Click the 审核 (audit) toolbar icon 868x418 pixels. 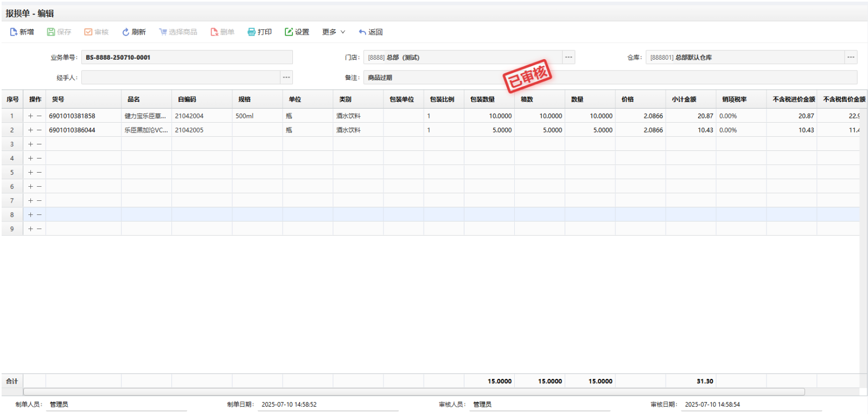[x=88, y=32]
